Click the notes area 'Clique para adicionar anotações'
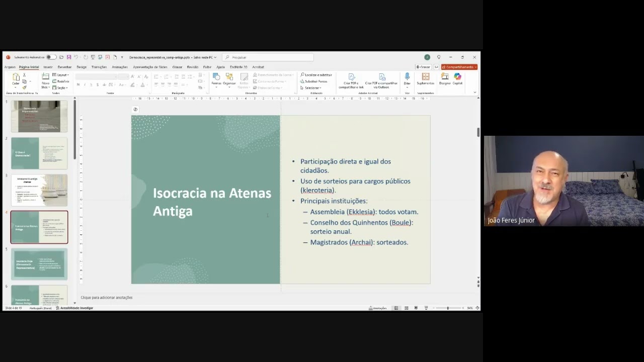 (x=107, y=298)
